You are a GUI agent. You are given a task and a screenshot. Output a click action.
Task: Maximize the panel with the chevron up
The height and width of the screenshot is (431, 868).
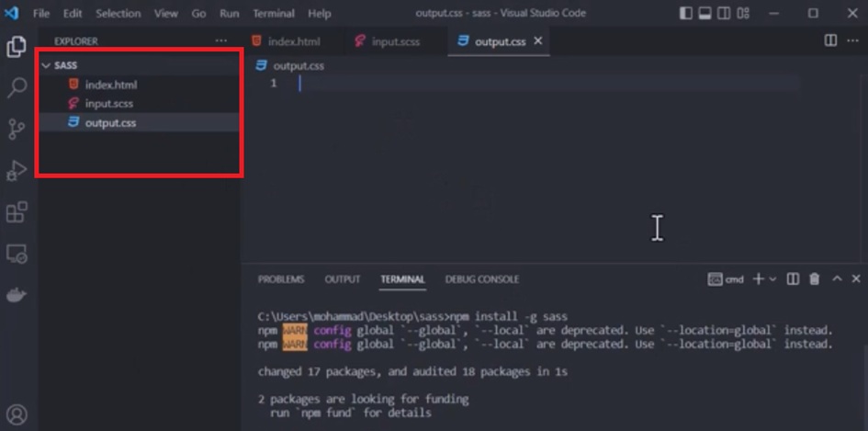tap(837, 278)
